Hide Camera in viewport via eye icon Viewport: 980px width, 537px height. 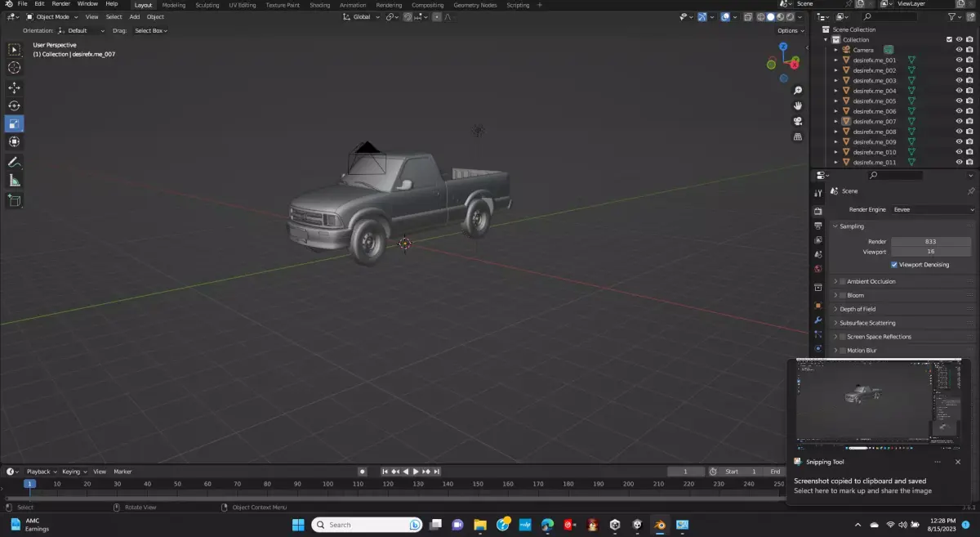pyautogui.click(x=959, y=50)
